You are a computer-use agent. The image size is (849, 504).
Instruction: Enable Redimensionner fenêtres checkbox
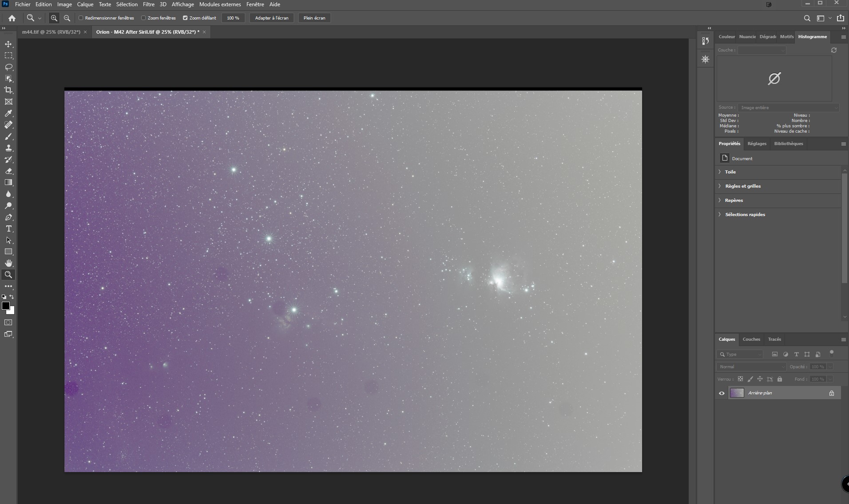pyautogui.click(x=81, y=18)
